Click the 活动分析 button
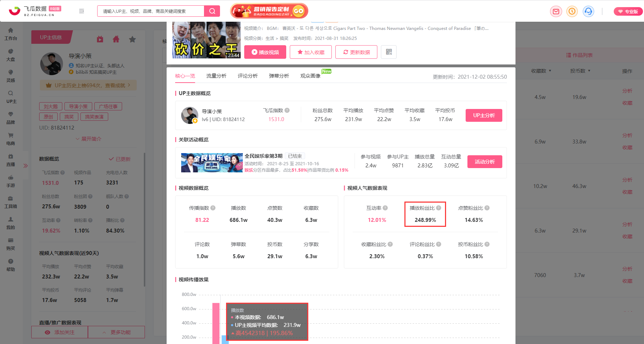Screen dimensions: 644x344 [x=485, y=162]
